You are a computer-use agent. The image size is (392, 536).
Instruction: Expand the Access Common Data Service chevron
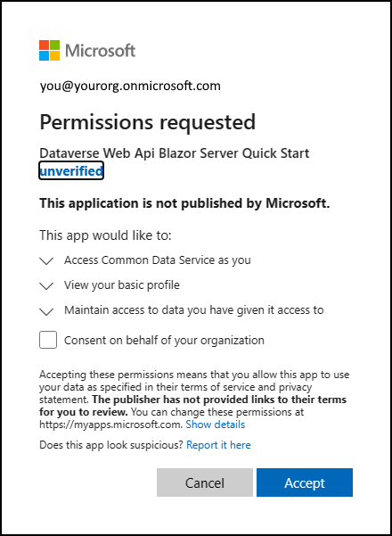(47, 261)
